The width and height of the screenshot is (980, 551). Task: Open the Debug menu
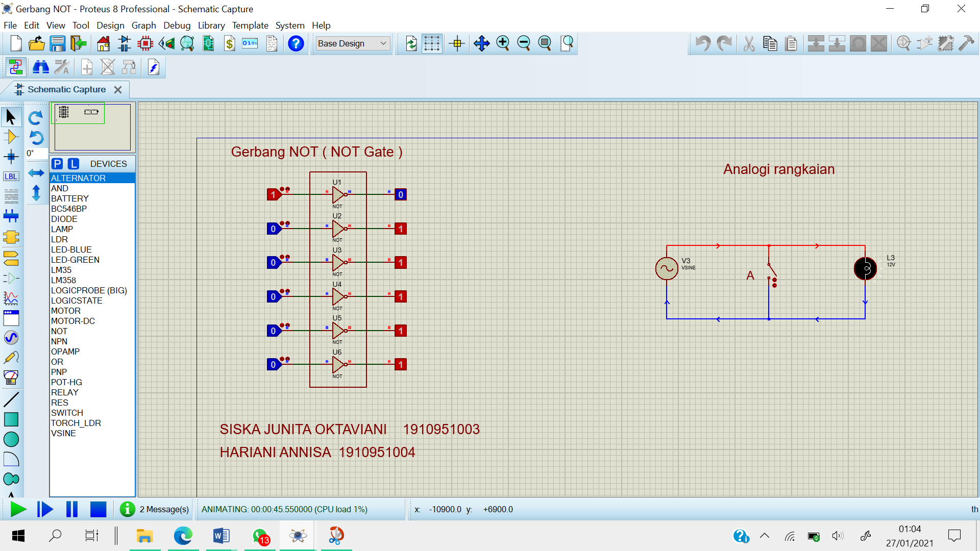click(177, 26)
